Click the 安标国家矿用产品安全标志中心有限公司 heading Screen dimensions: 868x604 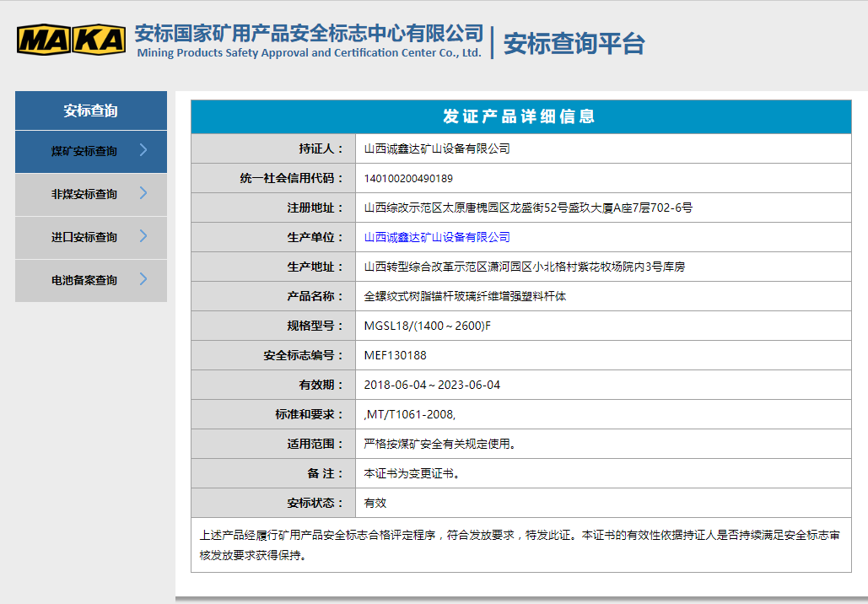tap(309, 34)
